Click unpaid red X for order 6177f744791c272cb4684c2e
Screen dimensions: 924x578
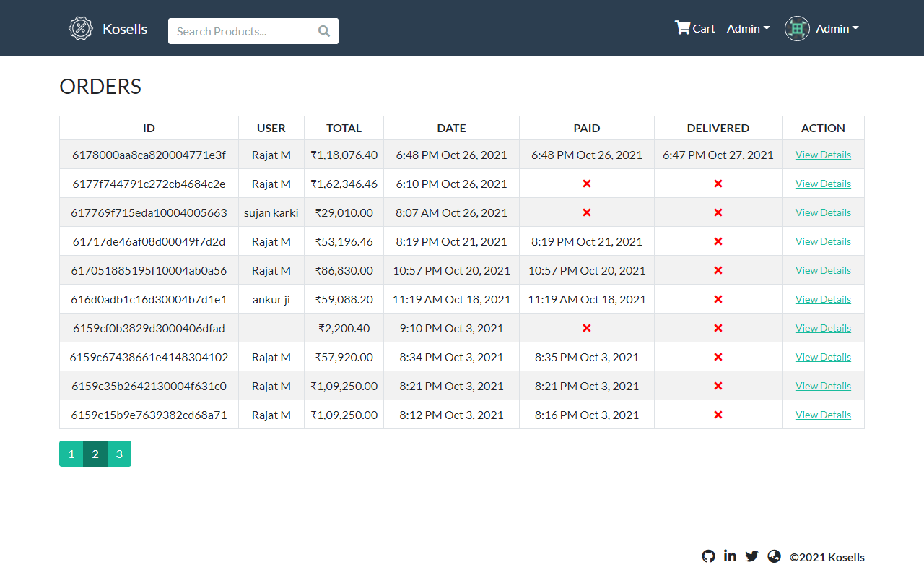point(587,184)
